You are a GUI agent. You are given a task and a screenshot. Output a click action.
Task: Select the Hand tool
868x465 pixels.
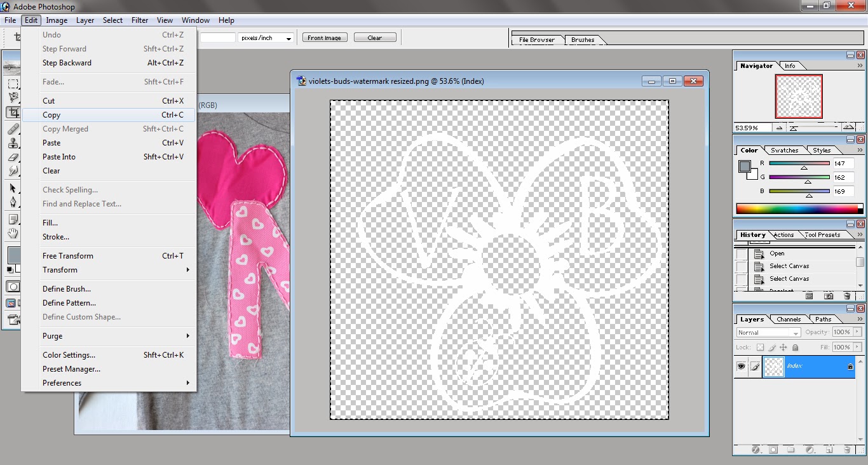[x=12, y=234]
